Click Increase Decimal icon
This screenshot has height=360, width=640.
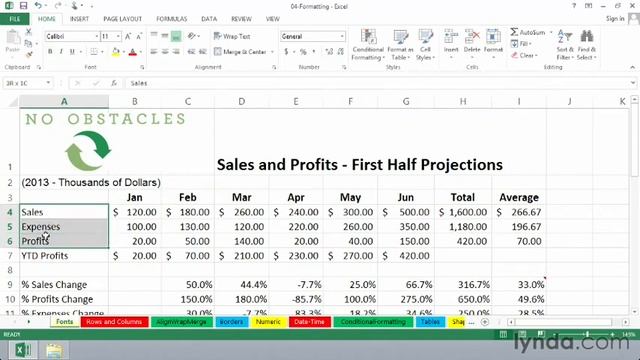[x=329, y=52]
